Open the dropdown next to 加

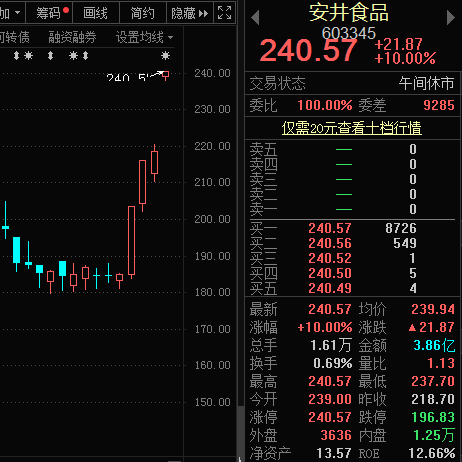tap(17, 13)
